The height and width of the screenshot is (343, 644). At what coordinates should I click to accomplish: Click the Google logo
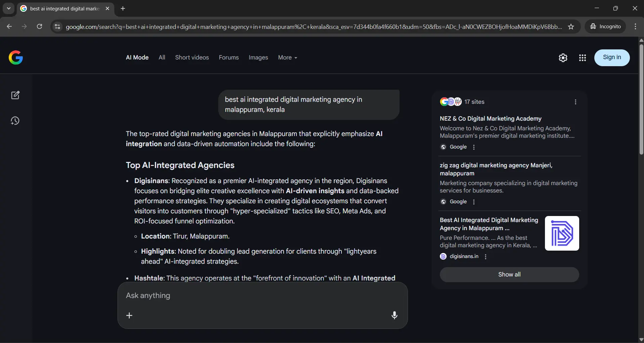coord(16,57)
